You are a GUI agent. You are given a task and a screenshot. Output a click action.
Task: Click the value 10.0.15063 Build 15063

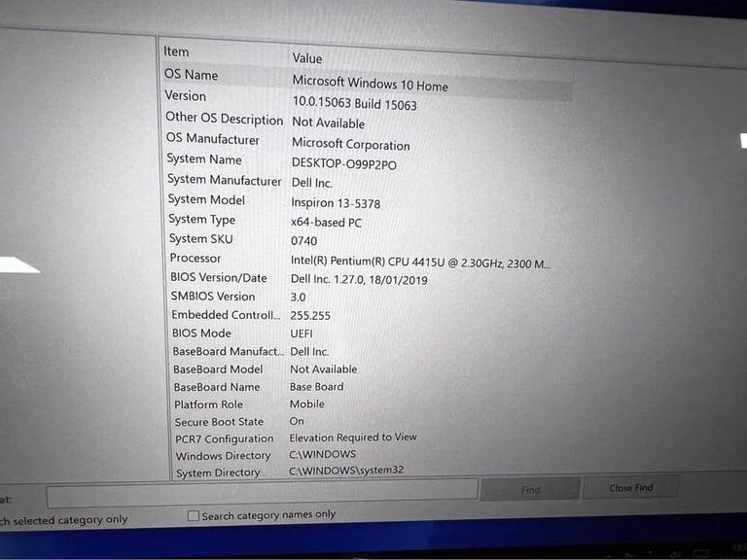pyautogui.click(x=354, y=103)
